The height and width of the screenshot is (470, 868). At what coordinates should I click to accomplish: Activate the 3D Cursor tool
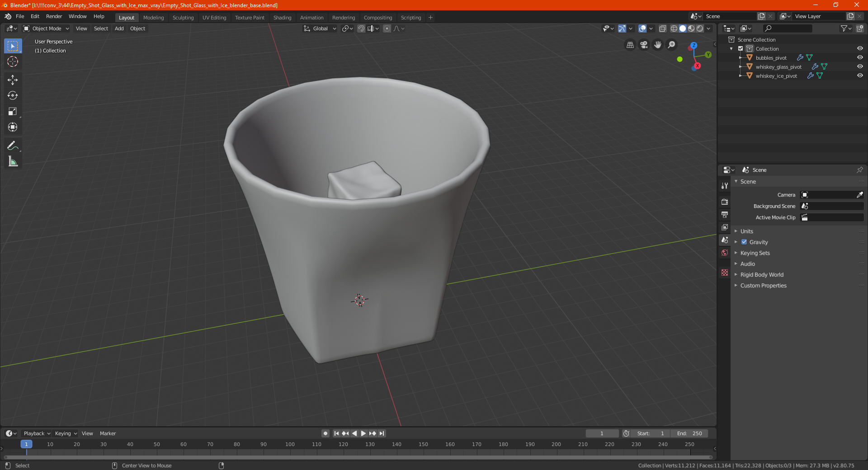pyautogui.click(x=13, y=61)
